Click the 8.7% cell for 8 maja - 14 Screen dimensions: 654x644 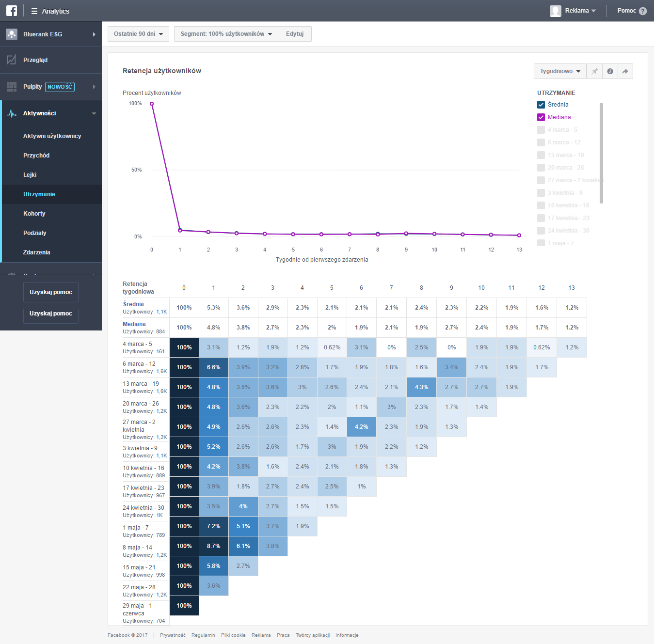click(213, 546)
